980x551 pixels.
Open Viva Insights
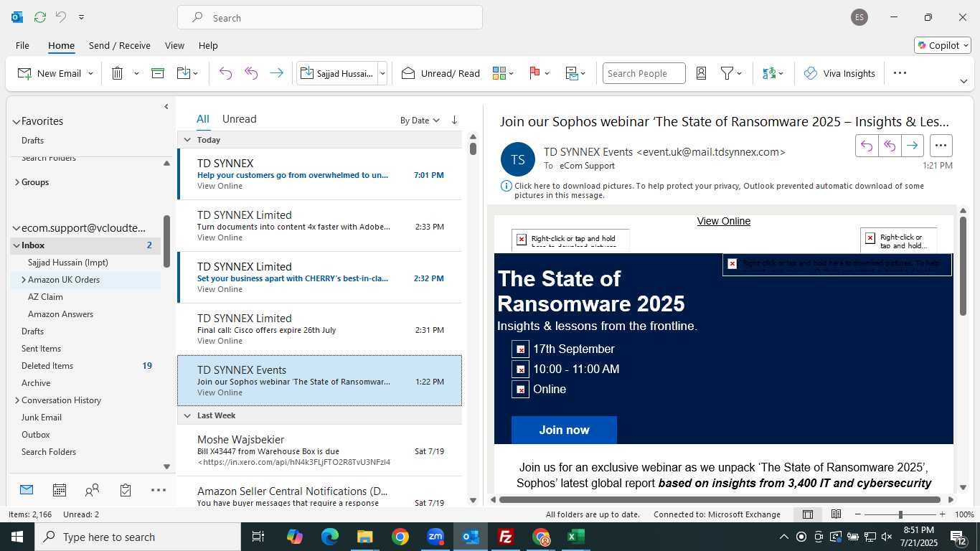(839, 73)
